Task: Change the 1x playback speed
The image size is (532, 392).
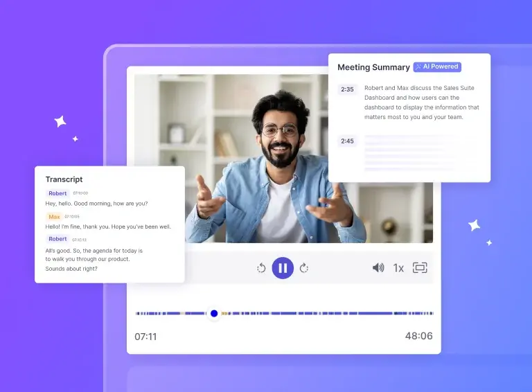Action: (398, 268)
